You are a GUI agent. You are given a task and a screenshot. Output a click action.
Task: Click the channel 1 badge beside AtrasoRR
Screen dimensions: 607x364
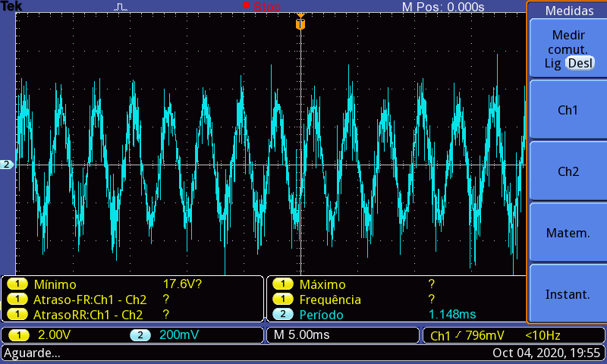point(17,315)
